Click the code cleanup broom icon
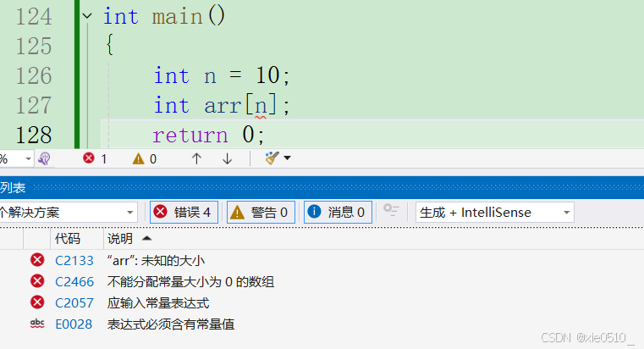Viewport: 644px width, 349px height. point(272,158)
